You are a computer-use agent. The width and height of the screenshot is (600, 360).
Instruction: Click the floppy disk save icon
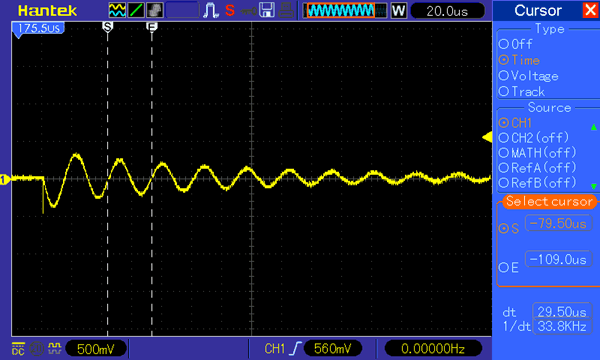267,10
